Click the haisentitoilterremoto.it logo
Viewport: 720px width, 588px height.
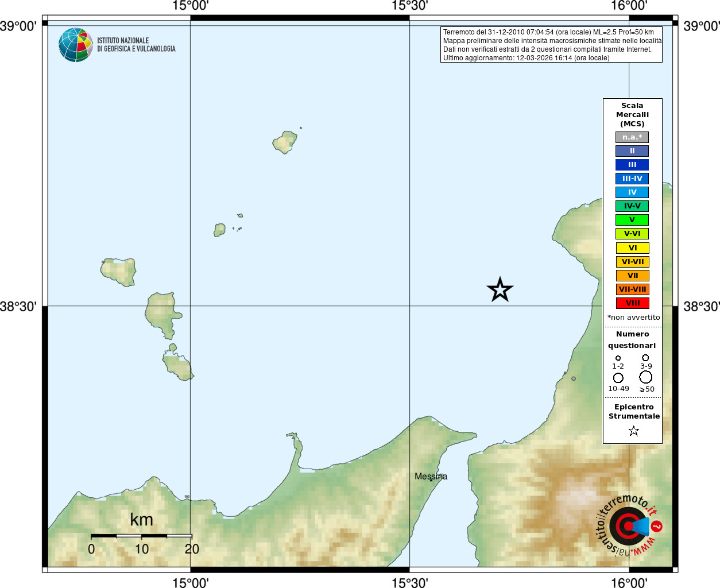click(x=629, y=525)
